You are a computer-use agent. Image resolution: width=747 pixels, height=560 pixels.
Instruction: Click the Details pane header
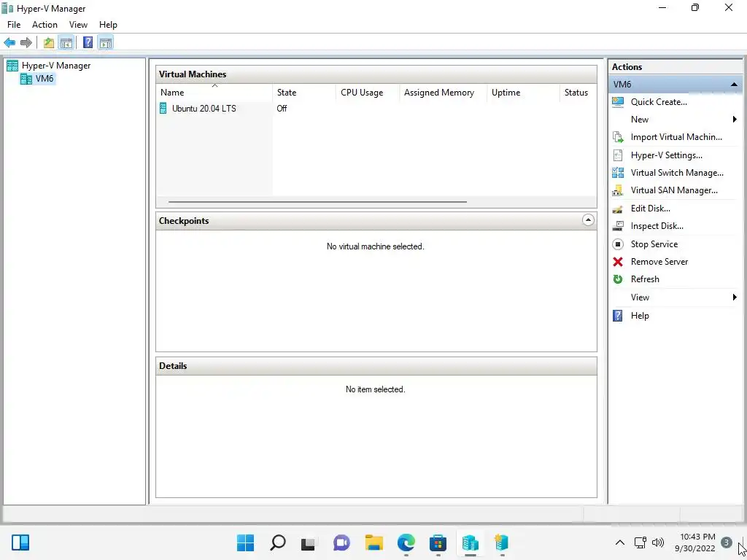click(376, 366)
